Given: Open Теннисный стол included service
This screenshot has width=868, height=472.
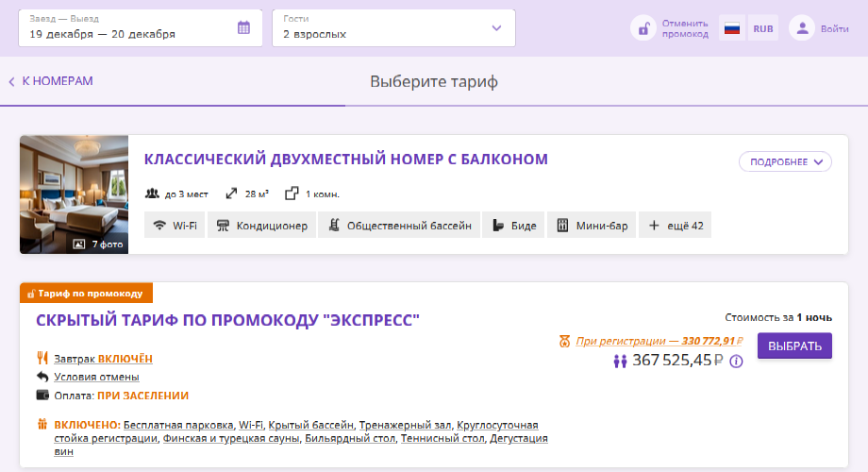Looking at the screenshot, I should [x=442, y=438].
